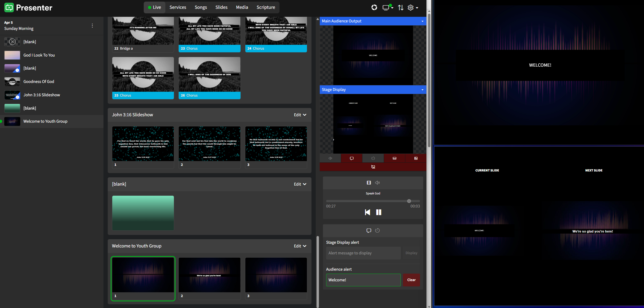Open the Scripture tab

click(266, 7)
